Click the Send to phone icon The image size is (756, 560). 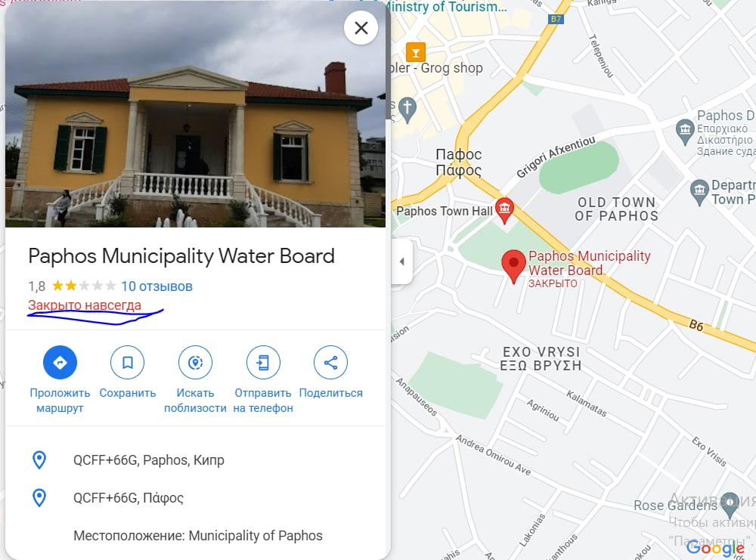tap(263, 363)
